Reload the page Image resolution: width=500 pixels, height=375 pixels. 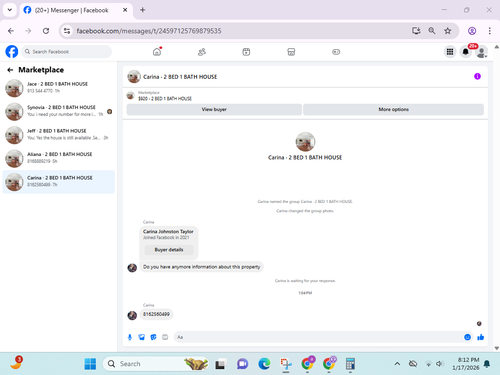pos(46,31)
